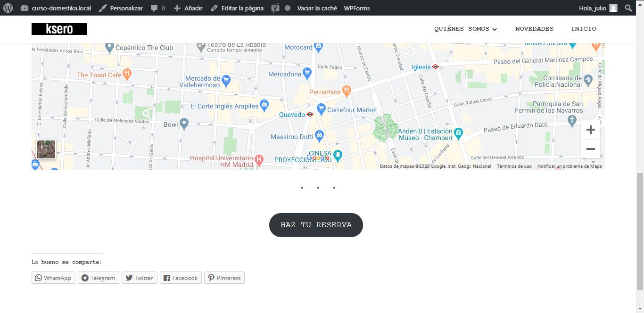Image resolution: width=644 pixels, height=313 pixels.
Task: Switch map to satellite thumbnail view
Action: [x=46, y=149]
